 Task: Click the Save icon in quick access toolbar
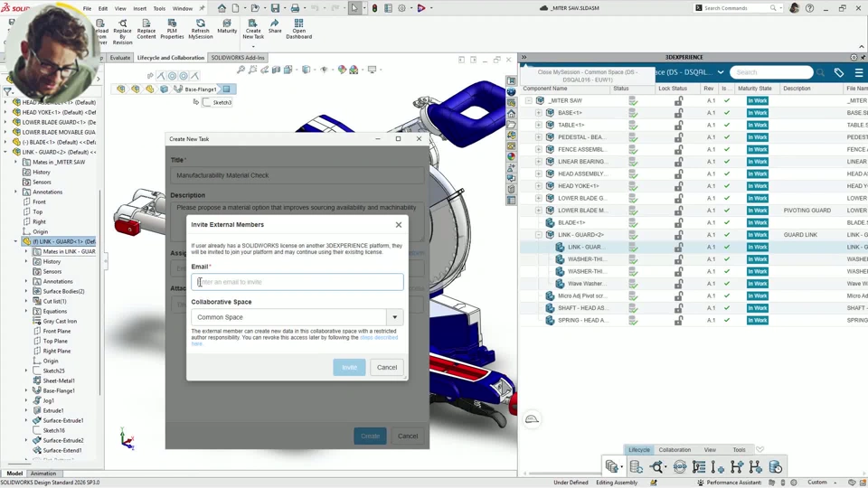[275, 8]
